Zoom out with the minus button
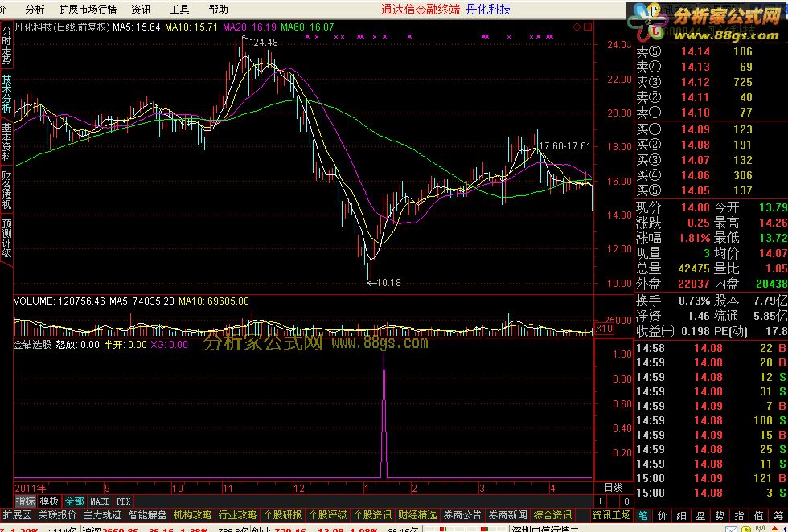Screen dimensions: 788x532 pos(613,501)
